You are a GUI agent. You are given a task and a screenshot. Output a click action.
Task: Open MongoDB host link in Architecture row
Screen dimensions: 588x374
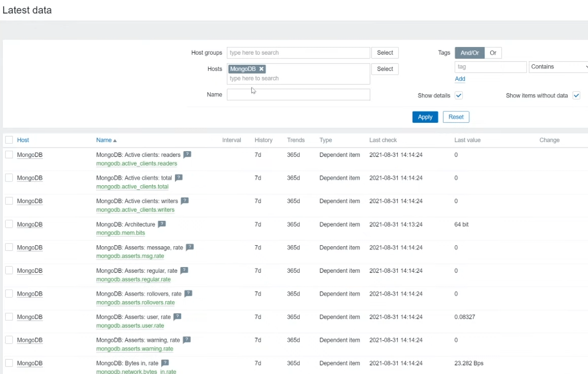(x=30, y=225)
